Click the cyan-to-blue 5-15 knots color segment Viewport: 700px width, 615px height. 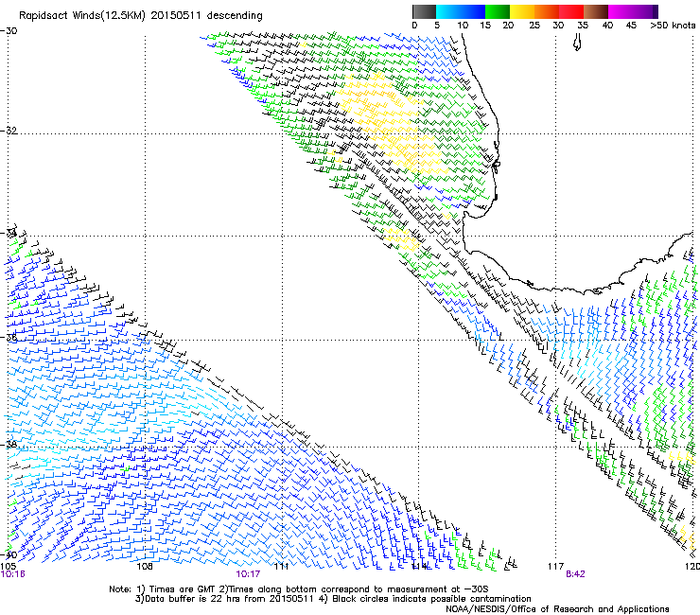(x=461, y=11)
